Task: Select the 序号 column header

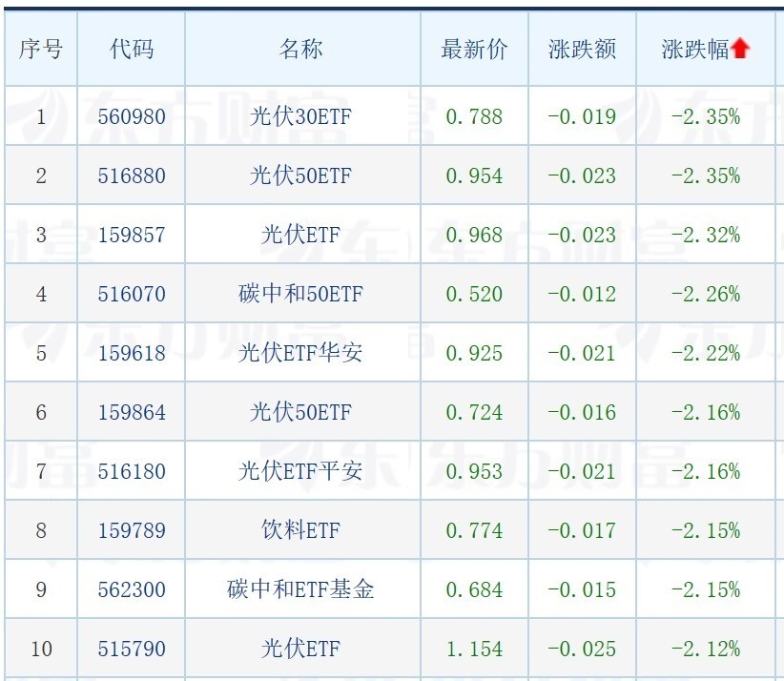Action: (x=41, y=49)
